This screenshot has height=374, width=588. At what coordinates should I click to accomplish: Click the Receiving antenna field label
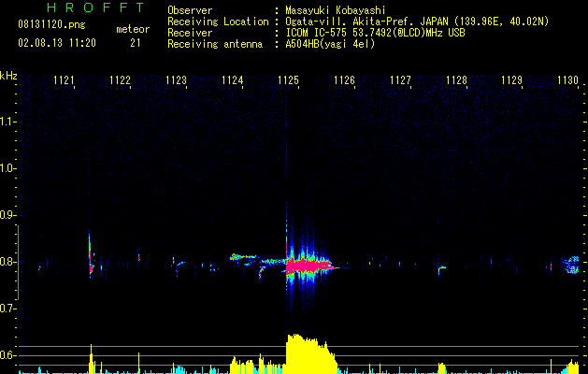click(x=215, y=44)
